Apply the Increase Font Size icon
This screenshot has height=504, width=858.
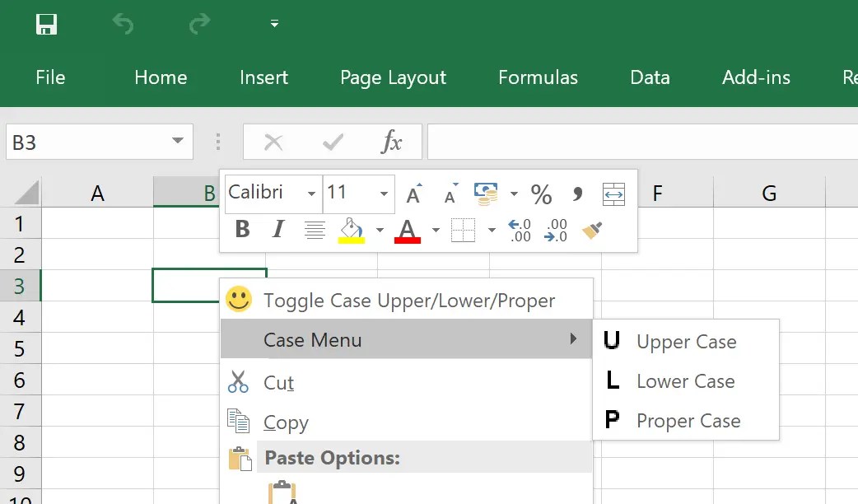click(413, 194)
